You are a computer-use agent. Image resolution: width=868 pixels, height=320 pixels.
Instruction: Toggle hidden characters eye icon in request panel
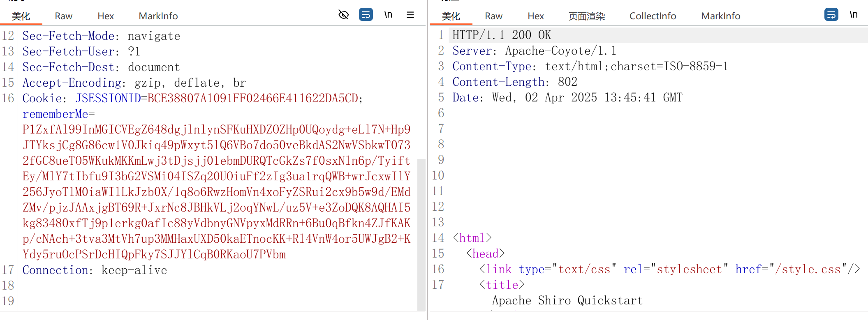tap(343, 15)
